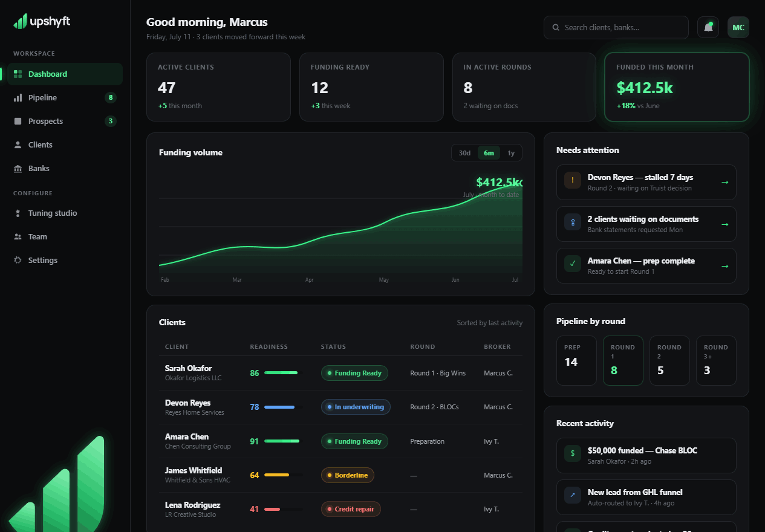The height and width of the screenshot is (532, 765).
Task: Click the upshyft logo icon
Action: pyautogui.click(x=19, y=21)
